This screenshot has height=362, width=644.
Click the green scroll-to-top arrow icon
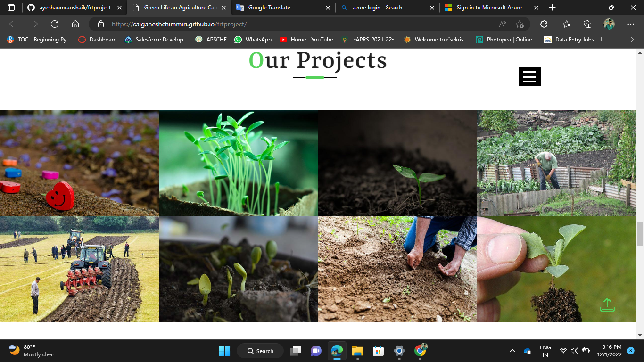[x=607, y=305]
